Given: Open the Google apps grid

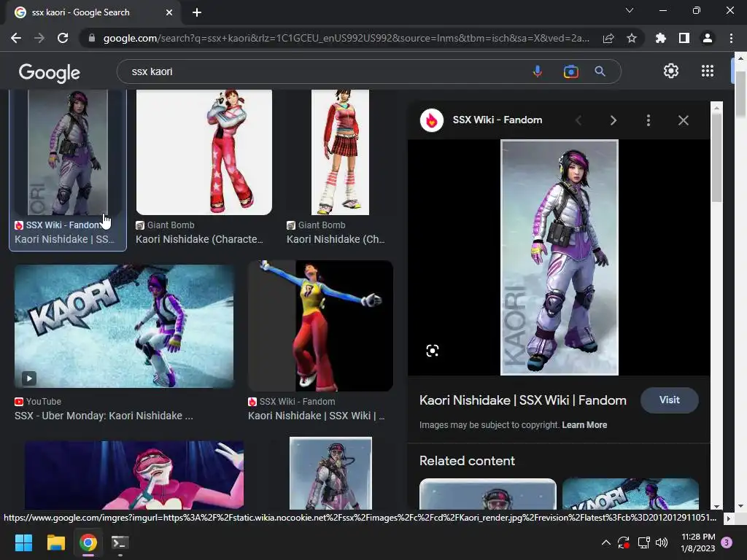Looking at the screenshot, I should pyautogui.click(x=708, y=71).
